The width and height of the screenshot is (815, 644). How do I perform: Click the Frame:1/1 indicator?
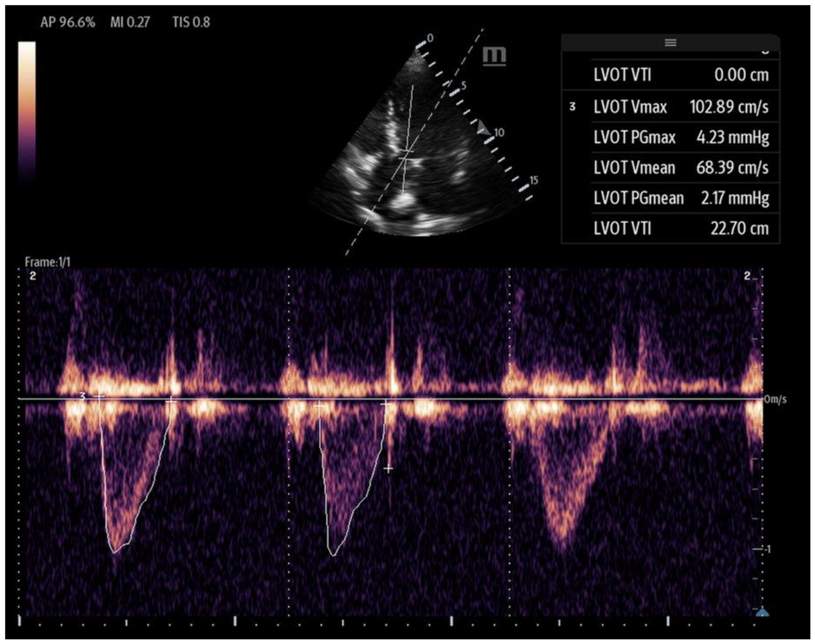coord(47,262)
